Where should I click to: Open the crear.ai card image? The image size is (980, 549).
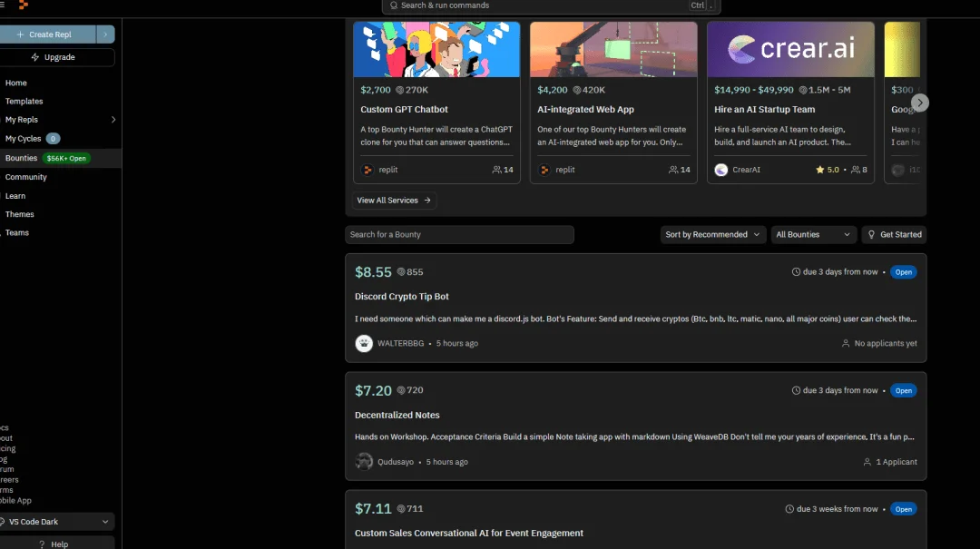point(790,49)
